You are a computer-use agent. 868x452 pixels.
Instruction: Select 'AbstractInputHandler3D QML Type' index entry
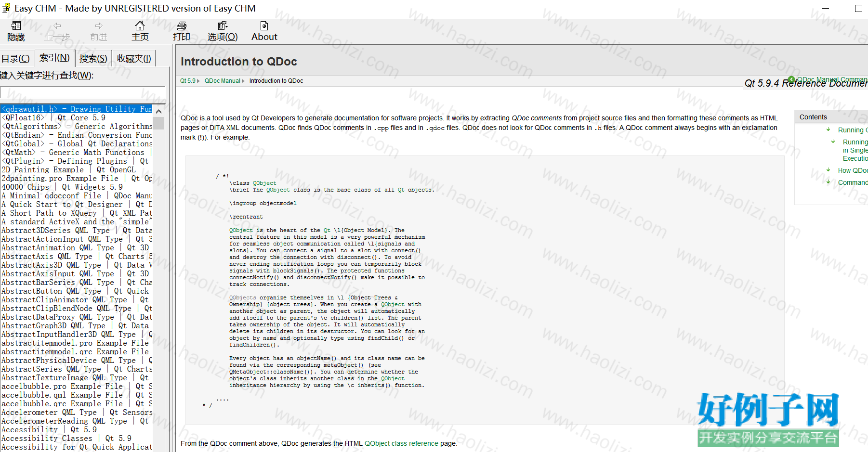[x=77, y=335]
